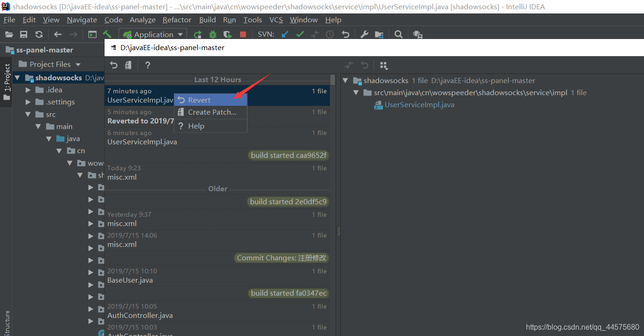Open the File menu
The image size is (644, 336).
coord(9,19)
